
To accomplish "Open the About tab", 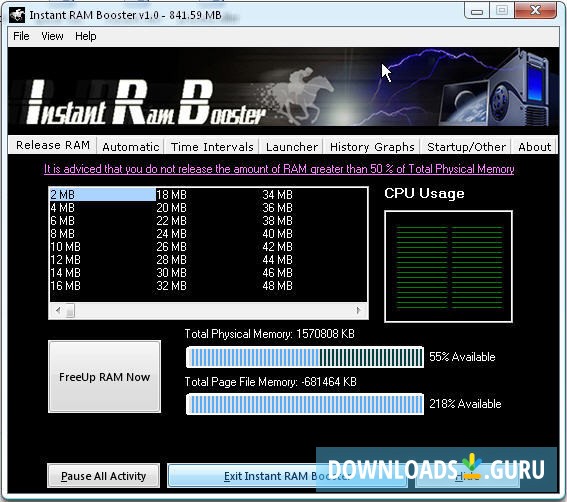I will click(534, 147).
